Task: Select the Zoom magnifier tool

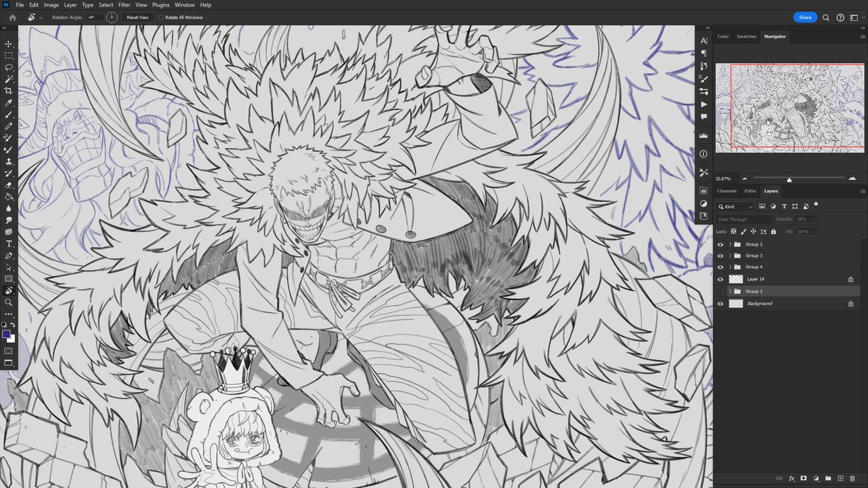Action: click(x=9, y=302)
